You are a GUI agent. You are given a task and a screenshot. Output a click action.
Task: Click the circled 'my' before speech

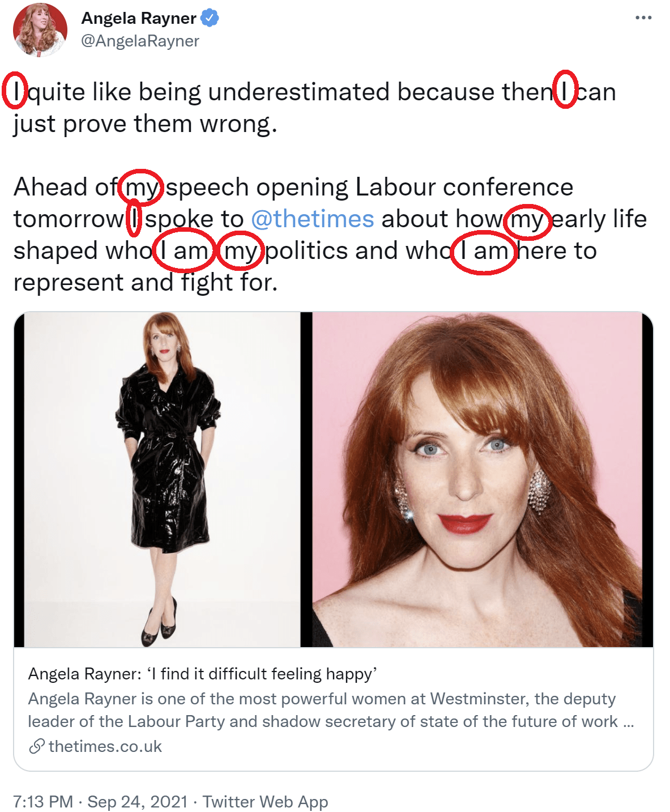142,188
